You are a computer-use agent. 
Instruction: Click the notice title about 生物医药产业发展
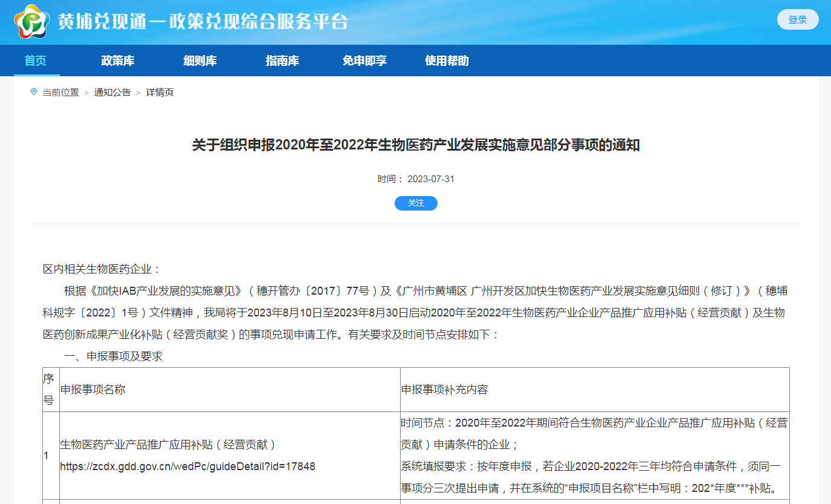(416, 145)
